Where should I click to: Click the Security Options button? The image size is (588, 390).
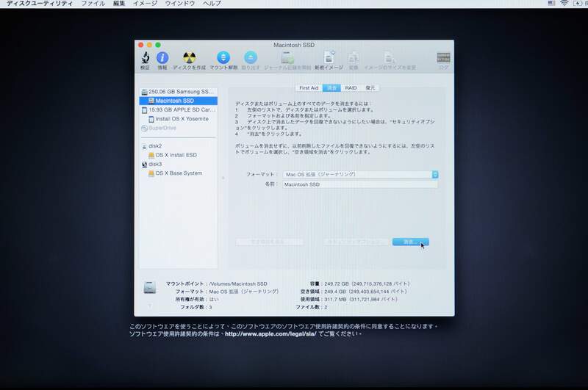click(x=356, y=242)
